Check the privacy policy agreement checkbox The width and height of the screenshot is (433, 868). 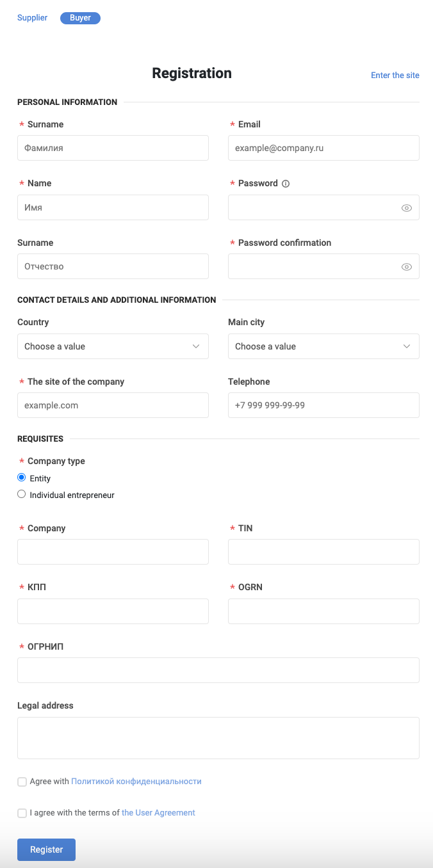coord(22,782)
